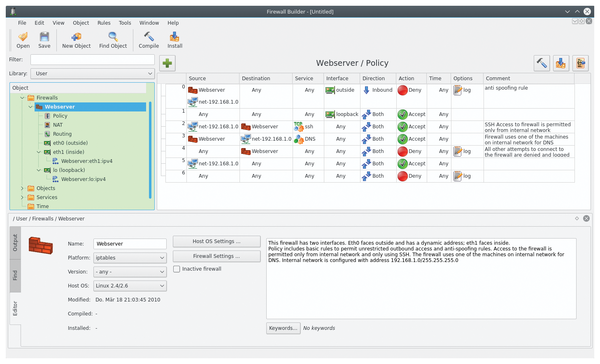600x364 pixels.
Task: Open the Version dropdown showing any
Action: coord(130,272)
